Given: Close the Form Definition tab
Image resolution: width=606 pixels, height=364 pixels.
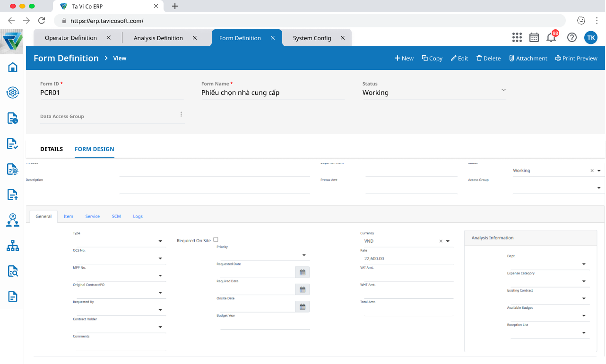Looking at the screenshot, I should pyautogui.click(x=273, y=38).
